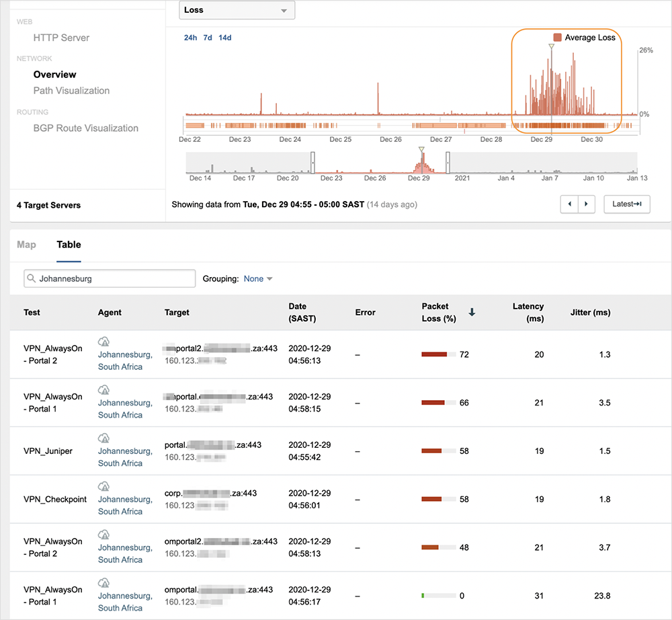Click the Packet Loss sort arrow
The width and height of the screenshot is (672, 620).
click(x=472, y=312)
